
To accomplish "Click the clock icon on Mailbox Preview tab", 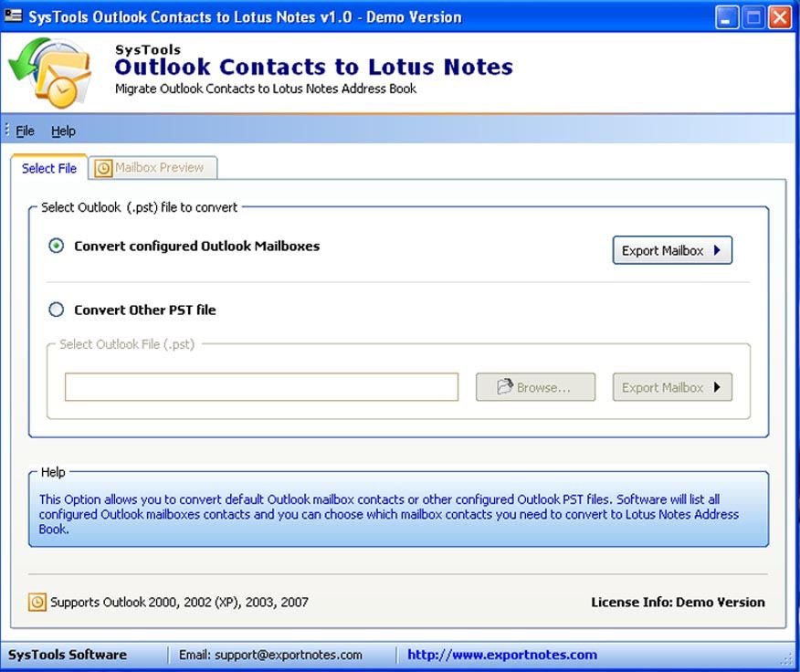I will (104, 168).
